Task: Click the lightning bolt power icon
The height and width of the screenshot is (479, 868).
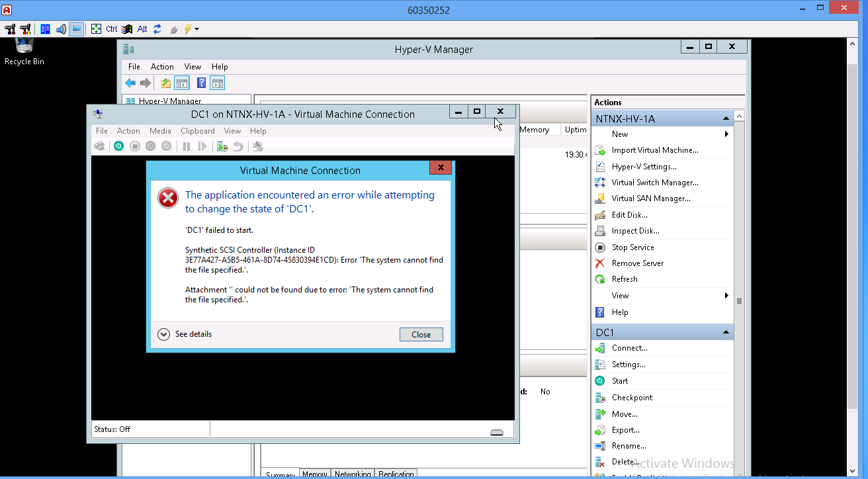Action: [187, 29]
